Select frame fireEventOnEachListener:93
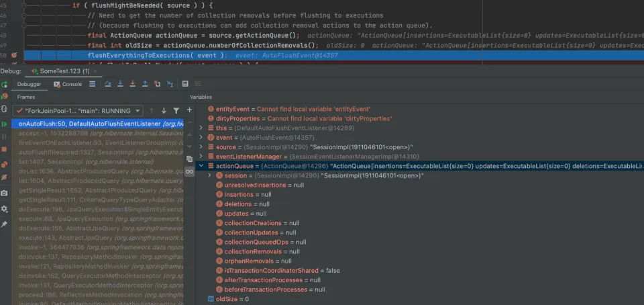 click(x=98, y=142)
